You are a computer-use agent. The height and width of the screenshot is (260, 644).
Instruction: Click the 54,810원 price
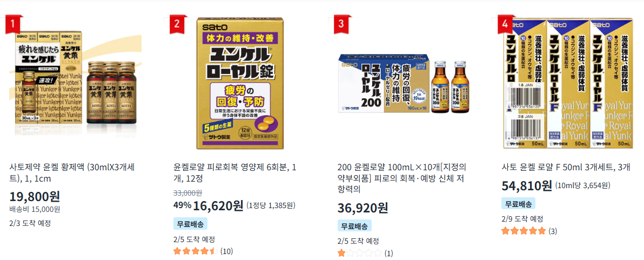coord(527,185)
